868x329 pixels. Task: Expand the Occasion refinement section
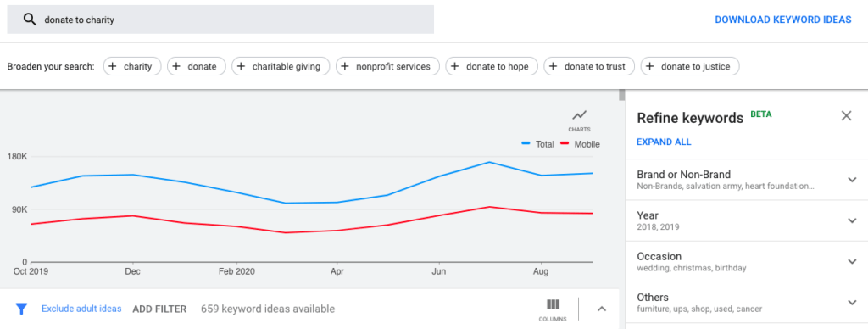pyautogui.click(x=747, y=261)
